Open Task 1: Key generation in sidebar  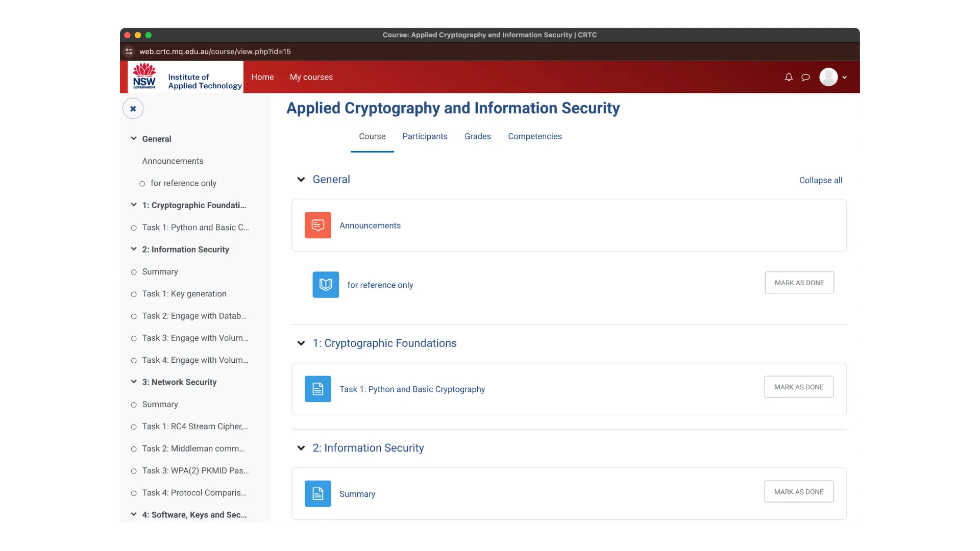tap(184, 293)
